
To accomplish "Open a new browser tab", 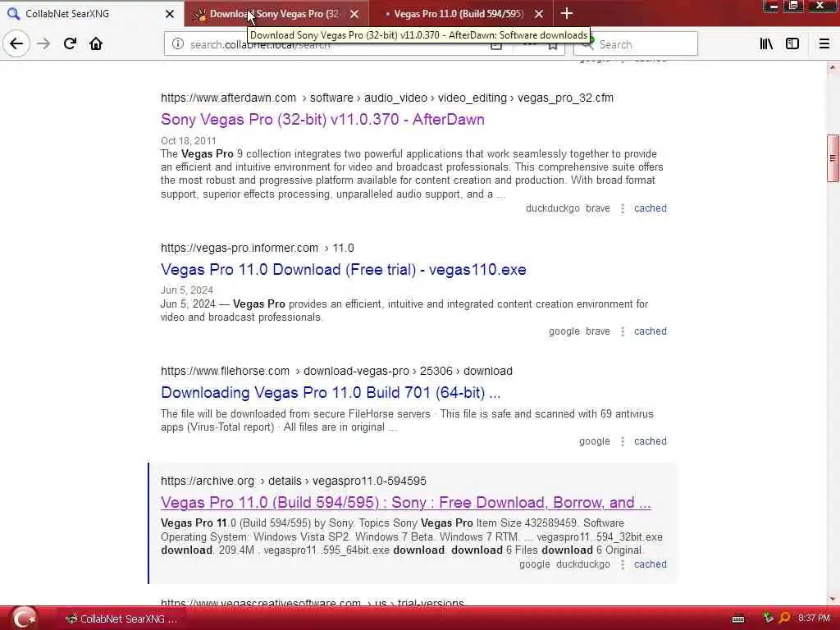I will tap(566, 13).
